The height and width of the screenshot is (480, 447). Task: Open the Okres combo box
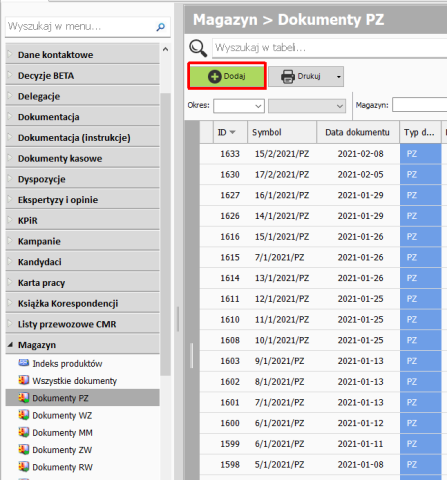[239, 106]
